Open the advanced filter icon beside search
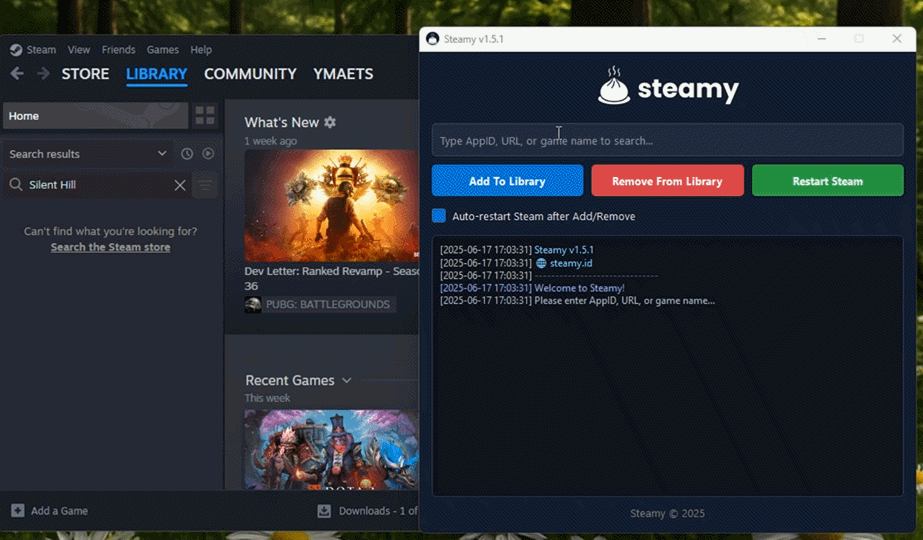923x540 pixels. (205, 185)
